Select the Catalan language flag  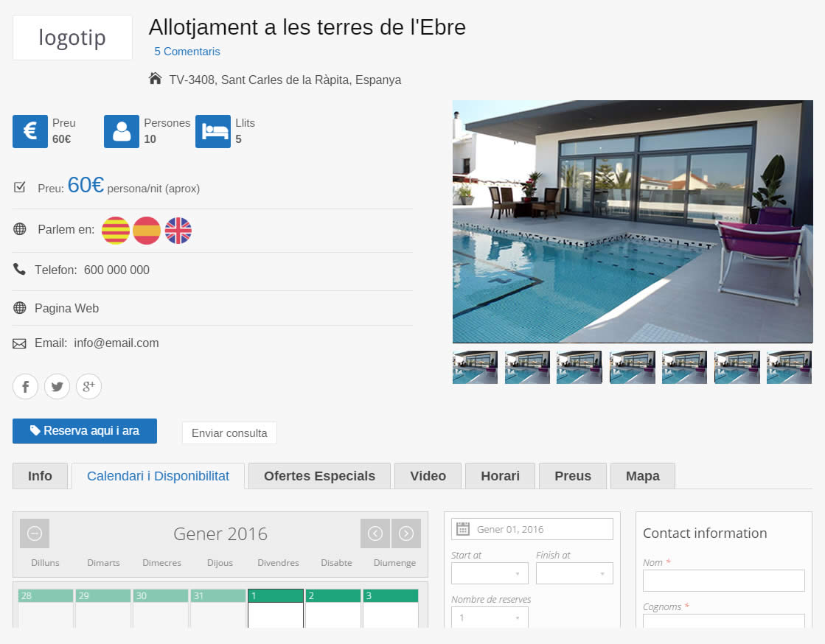click(x=115, y=230)
